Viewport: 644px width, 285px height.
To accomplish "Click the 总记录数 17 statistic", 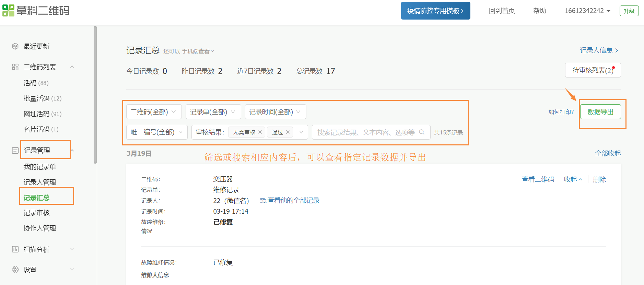I will tap(316, 71).
